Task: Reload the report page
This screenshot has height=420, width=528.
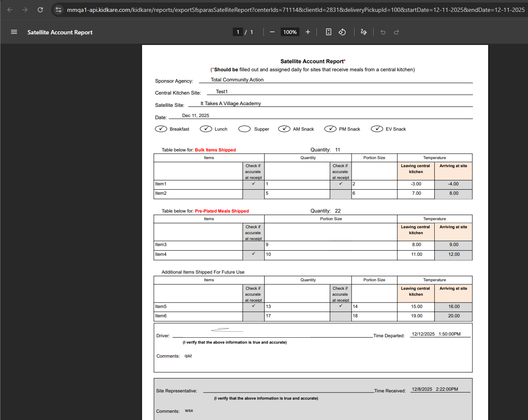Action: [40, 9]
